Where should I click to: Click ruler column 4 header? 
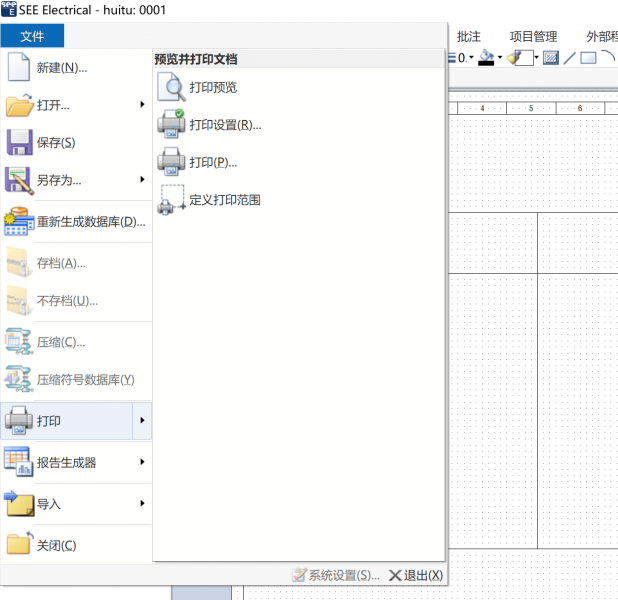coord(482,108)
